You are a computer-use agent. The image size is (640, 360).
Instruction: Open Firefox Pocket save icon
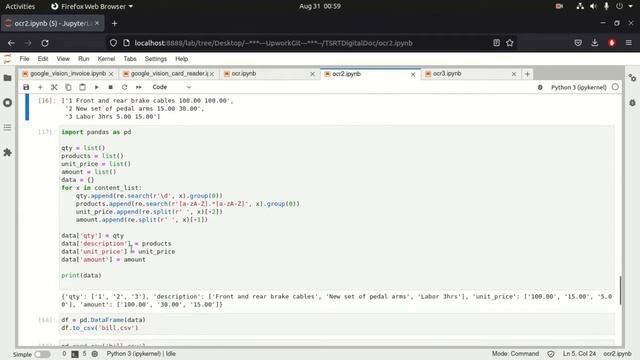578,43
